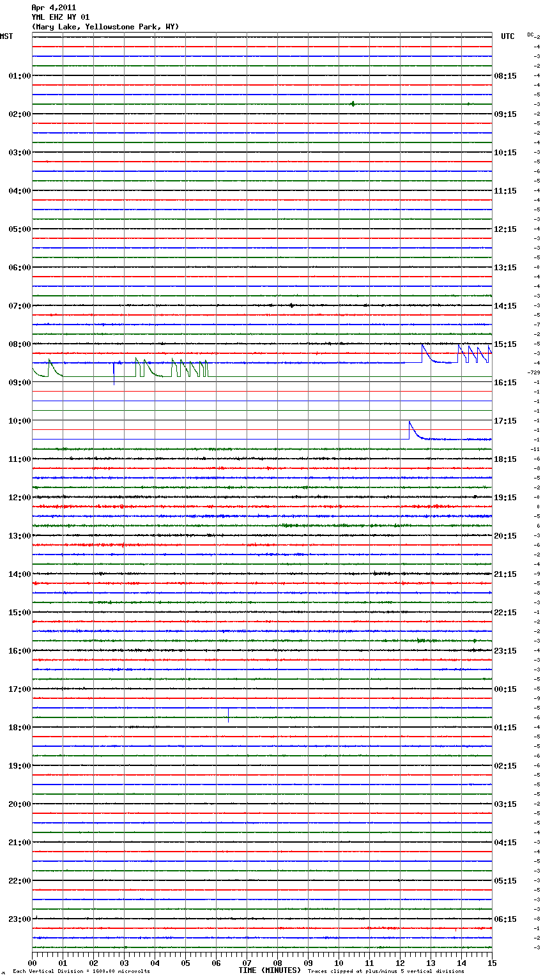This screenshot has height=980, width=543.
Task: Click the UTC time label '10:15'
Action: [x=505, y=153]
